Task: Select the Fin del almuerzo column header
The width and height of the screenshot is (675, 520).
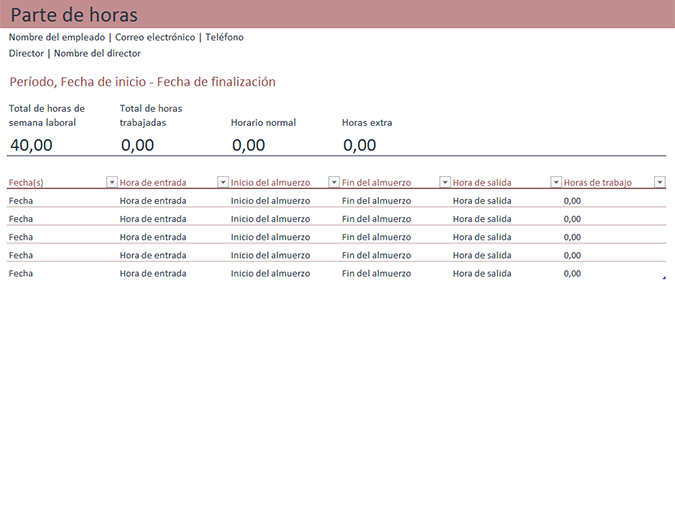Action: 376,183
